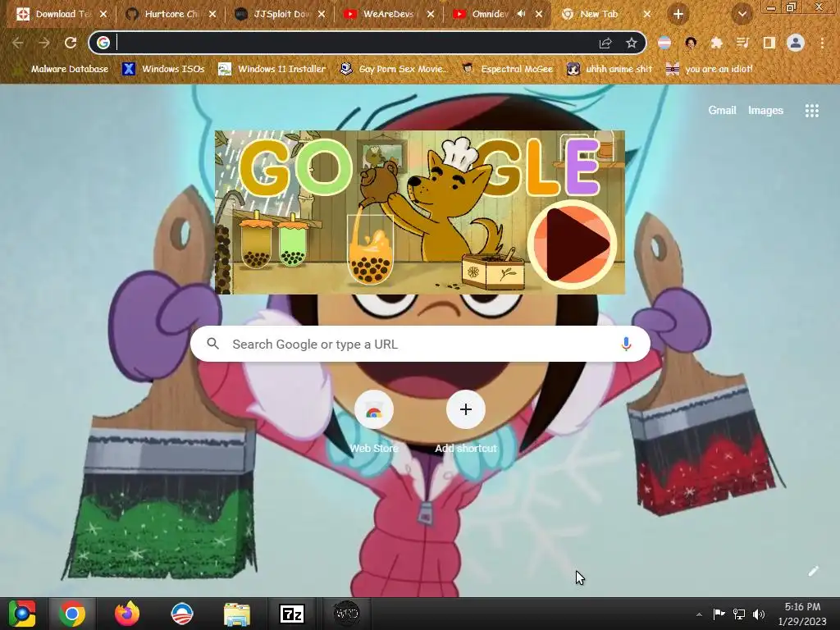Close the WeAreDevs tab
The height and width of the screenshot is (630, 840).
coord(431,14)
